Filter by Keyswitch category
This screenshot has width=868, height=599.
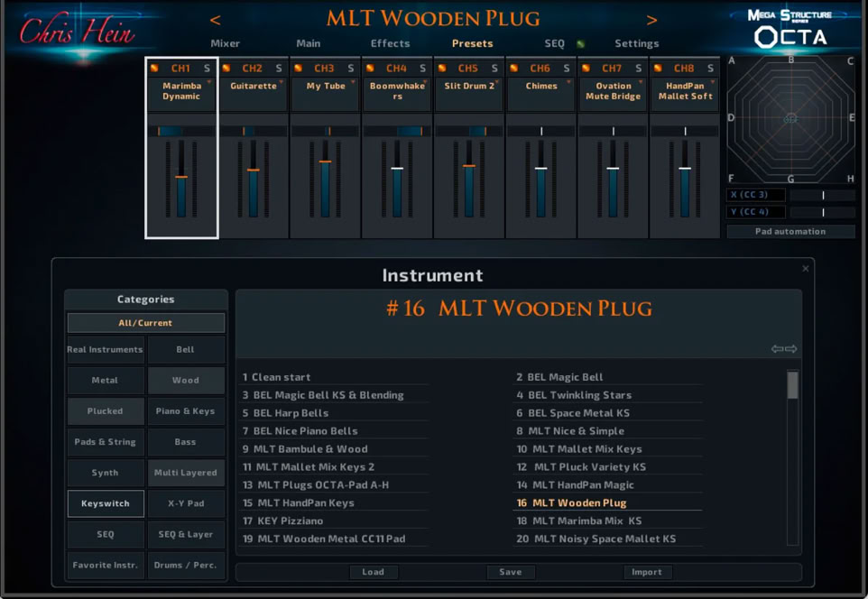[x=106, y=503]
